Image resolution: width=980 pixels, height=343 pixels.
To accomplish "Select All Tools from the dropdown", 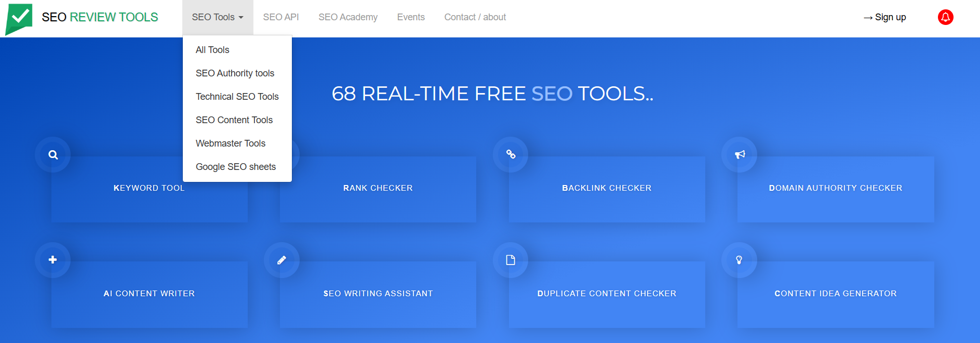I will (x=212, y=50).
